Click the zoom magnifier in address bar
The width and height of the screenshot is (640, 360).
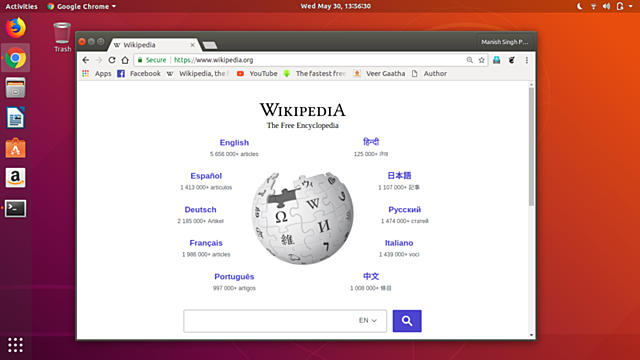tap(470, 60)
